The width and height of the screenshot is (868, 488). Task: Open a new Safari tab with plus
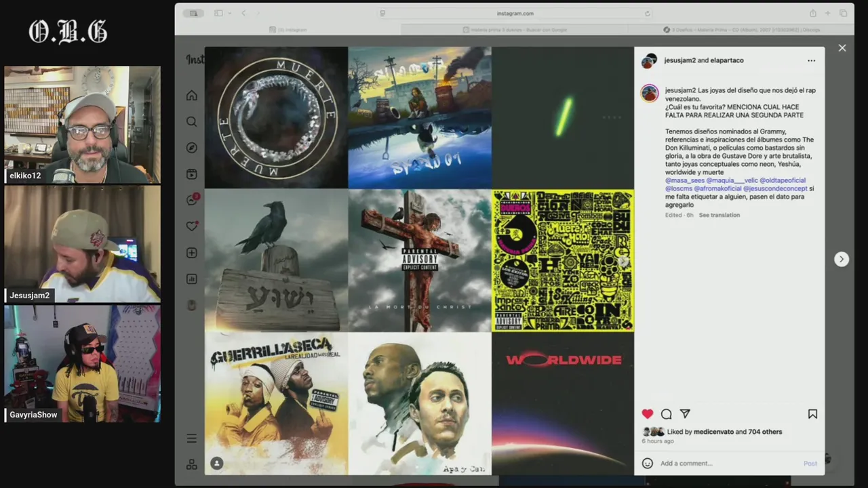[x=828, y=14]
